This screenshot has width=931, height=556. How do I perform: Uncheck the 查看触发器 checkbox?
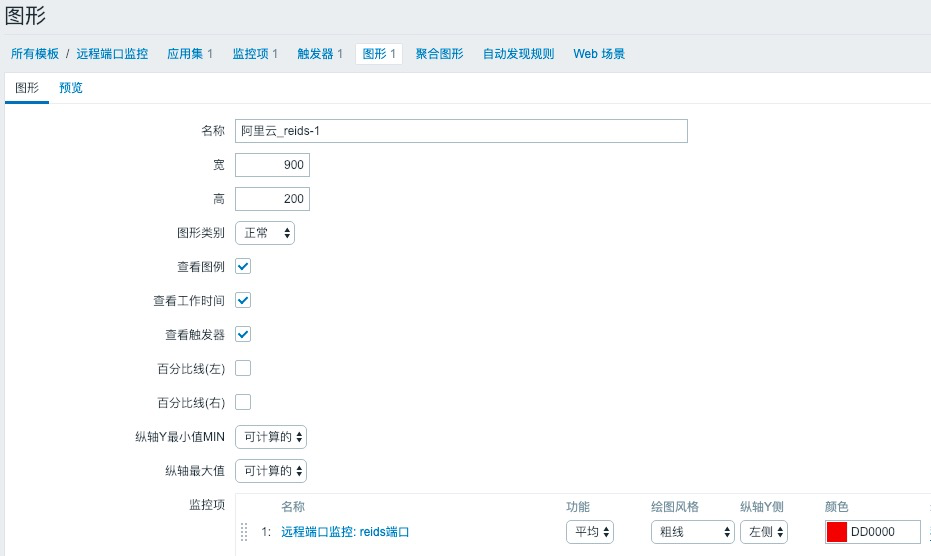coord(243,334)
